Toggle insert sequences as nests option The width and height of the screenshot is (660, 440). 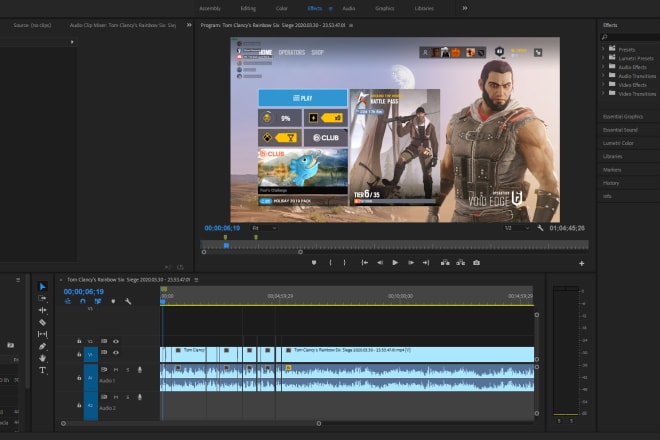click(x=68, y=301)
